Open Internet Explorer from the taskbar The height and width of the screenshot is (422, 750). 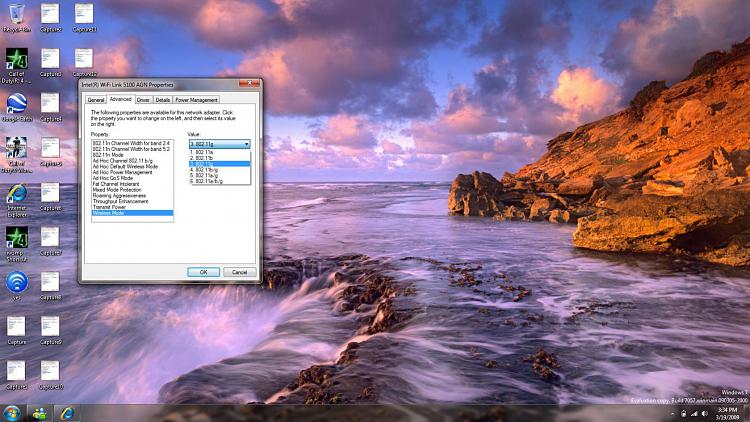coord(66,413)
